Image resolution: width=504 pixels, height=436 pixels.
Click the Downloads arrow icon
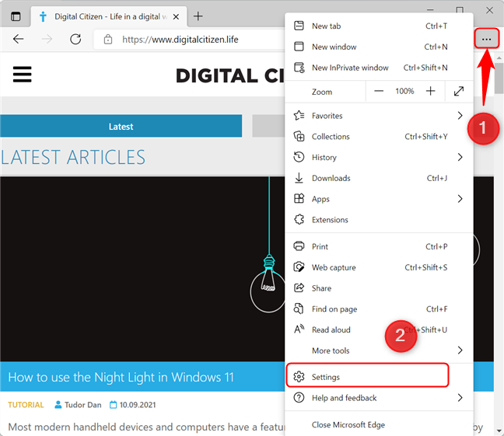tap(299, 178)
